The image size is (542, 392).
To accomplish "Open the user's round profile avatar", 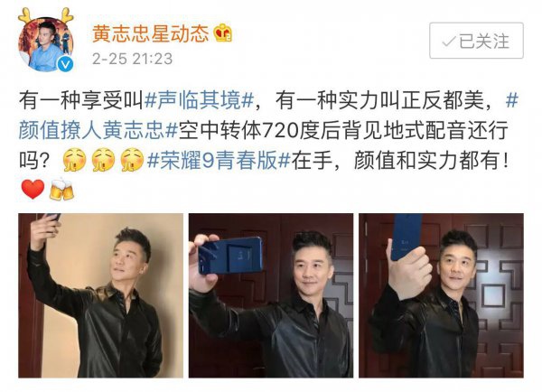I will 46,44.
